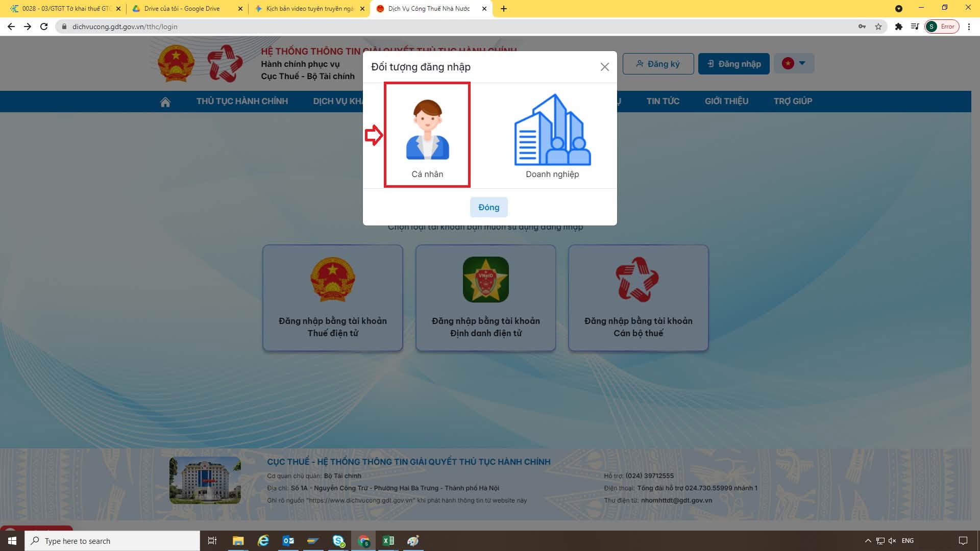Click the email nhomhttdt@gdt.gov.vn
This screenshot has height=551, width=980.
676,500
